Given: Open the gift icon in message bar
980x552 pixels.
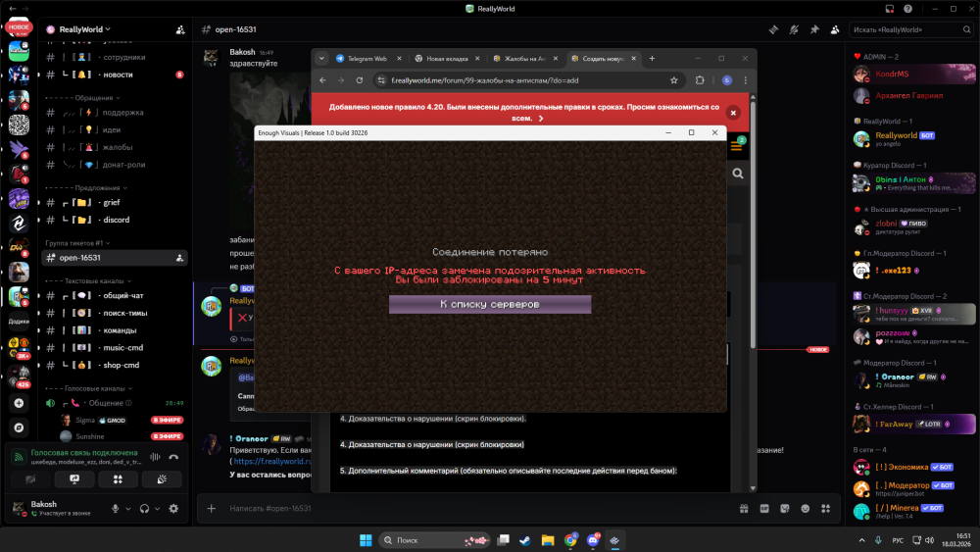Looking at the screenshot, I should pyautogui.click(x=744, y=508).
